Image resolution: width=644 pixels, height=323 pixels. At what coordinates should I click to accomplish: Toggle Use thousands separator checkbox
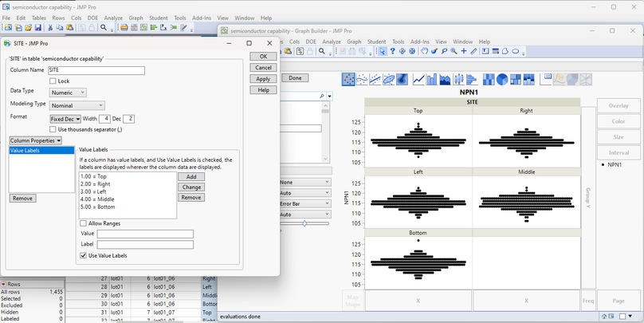(53, 129)
